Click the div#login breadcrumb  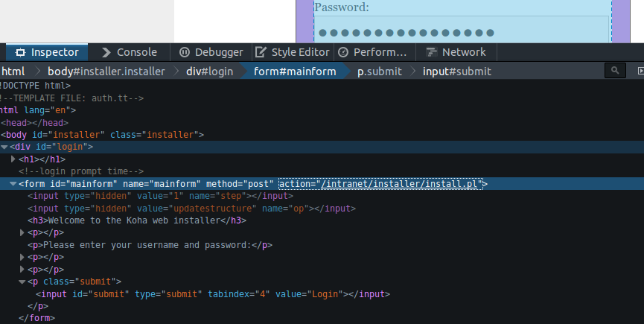[209, 72]
